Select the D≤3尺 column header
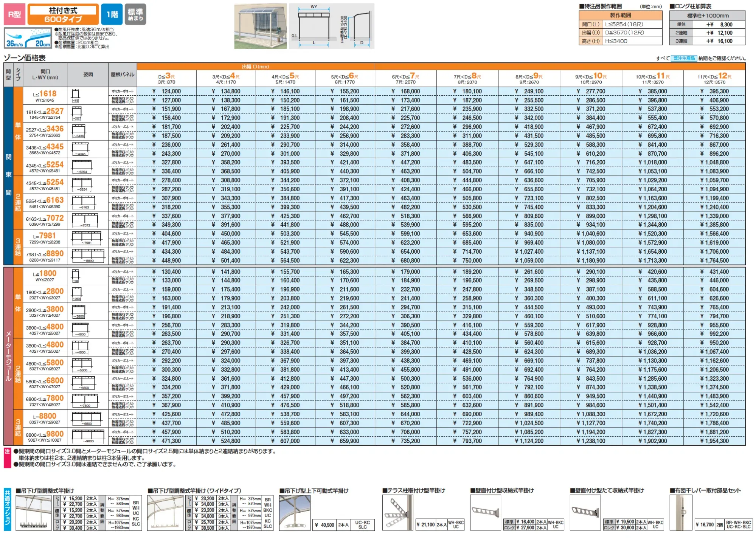Viewport: 756px width, 538px height. 166,78
